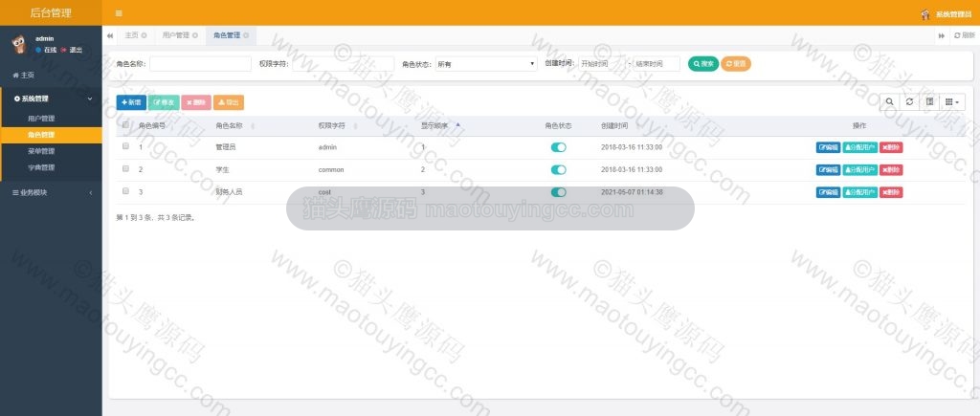This screenshot has height=416, width=980.
Task: Click 编辑 button for 财务人员 row
Action: pyautogui.click(x=828, y=192)
